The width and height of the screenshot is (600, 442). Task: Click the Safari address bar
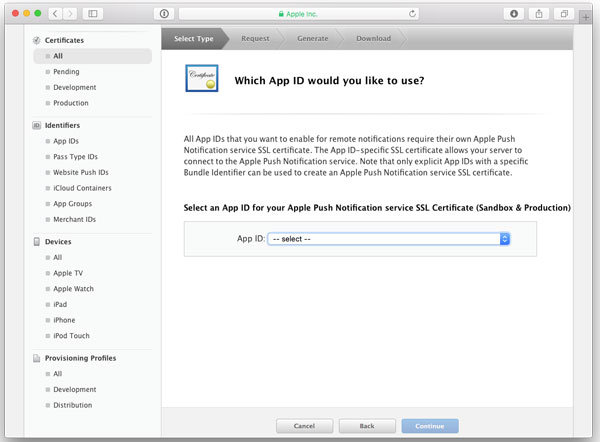coord(300,14)
